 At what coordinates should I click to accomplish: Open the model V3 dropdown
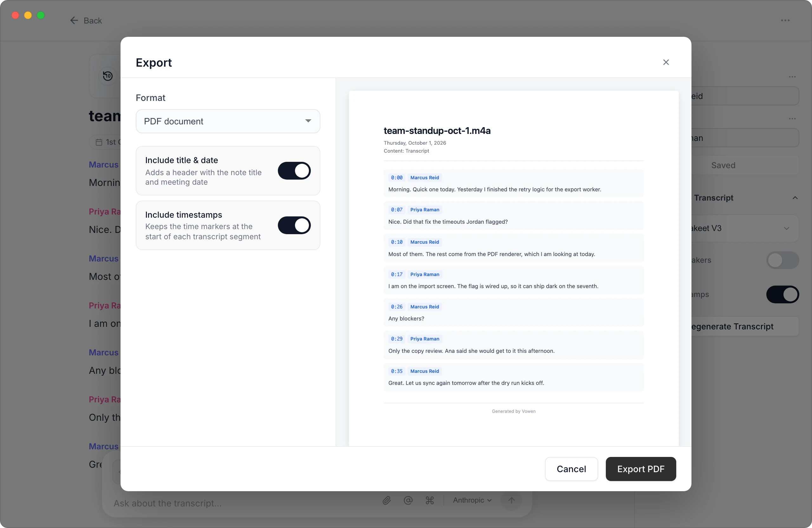coord(745,228)
